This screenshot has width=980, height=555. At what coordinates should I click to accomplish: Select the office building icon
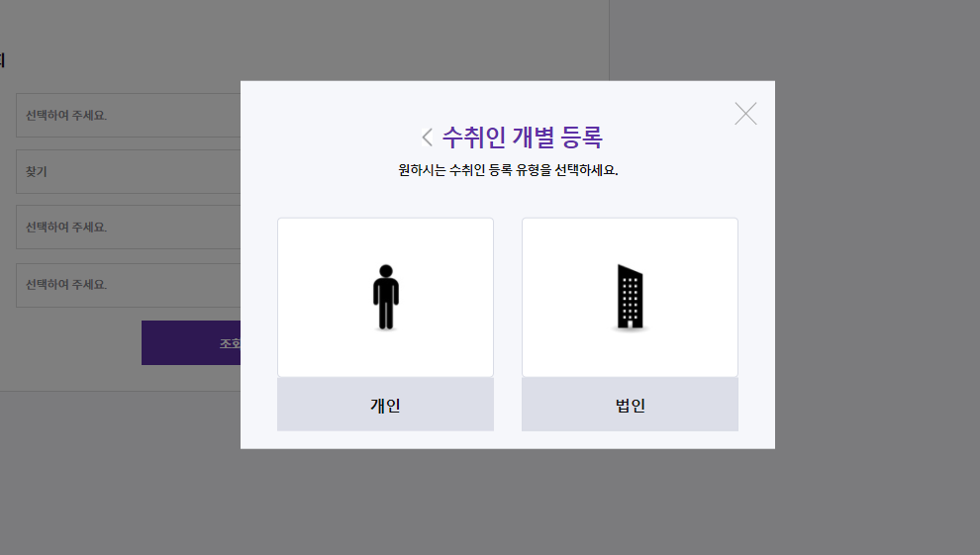(630, 297)
